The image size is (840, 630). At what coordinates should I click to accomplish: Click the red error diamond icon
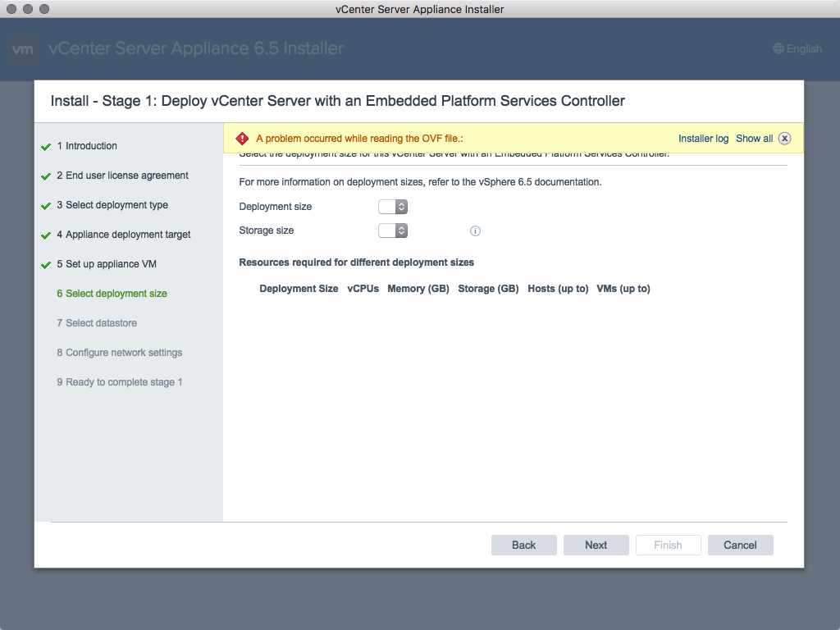(x=242, y=139)
